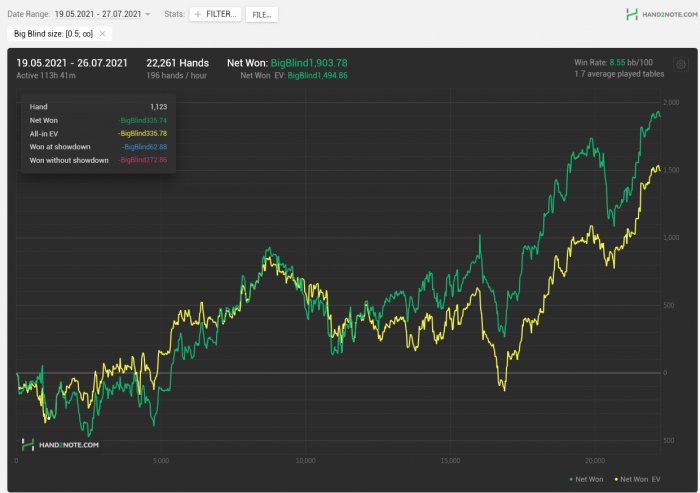
Task: Toggle Net Won EV series in legend
Action: (x=638, y=479)
